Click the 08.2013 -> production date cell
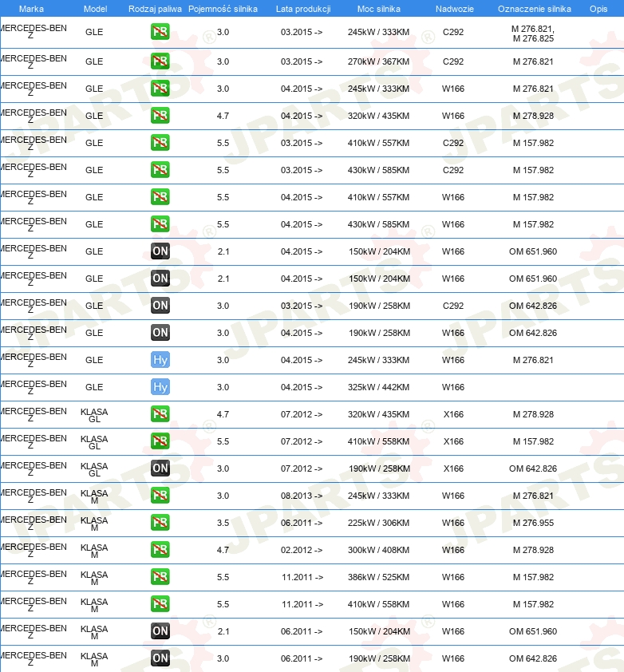Screen dimensions: 624x672 (x=302, y=496)
